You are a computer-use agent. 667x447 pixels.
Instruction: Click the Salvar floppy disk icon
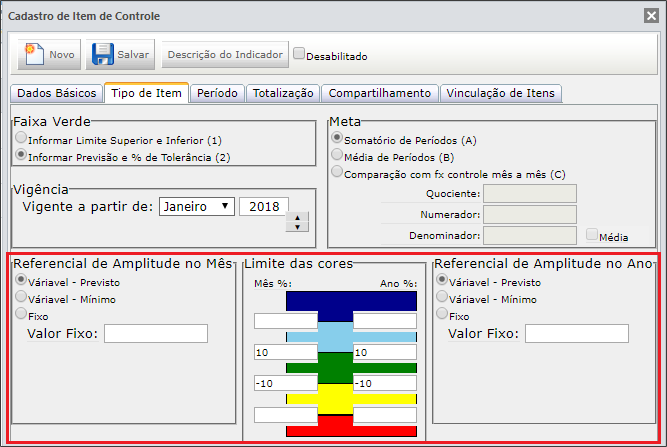coord(103,54)
